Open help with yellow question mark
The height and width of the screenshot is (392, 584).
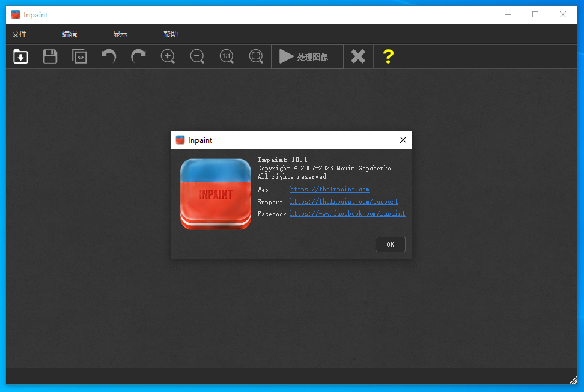tap(388, 56)
